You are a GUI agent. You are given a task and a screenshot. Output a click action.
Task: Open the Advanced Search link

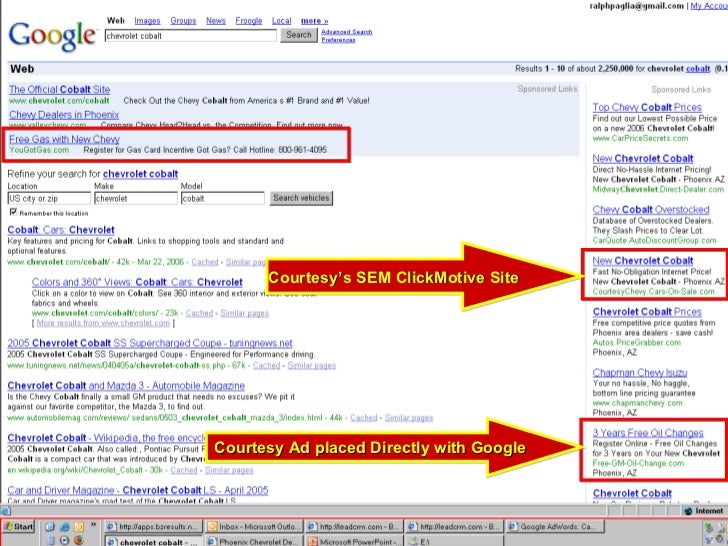(346, 32)
